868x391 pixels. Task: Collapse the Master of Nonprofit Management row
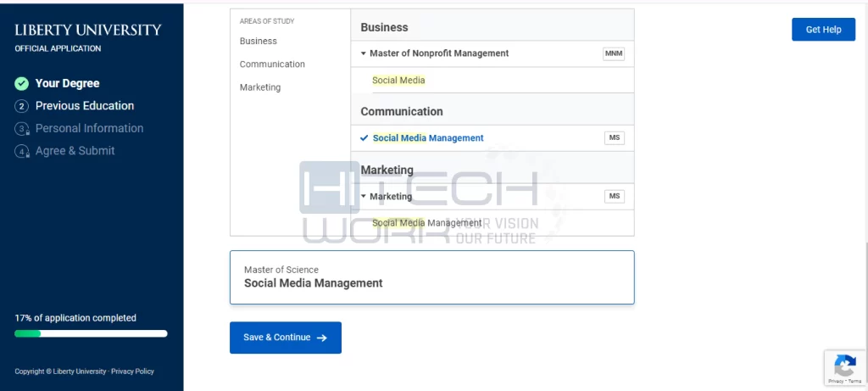(x=364, y=53)
